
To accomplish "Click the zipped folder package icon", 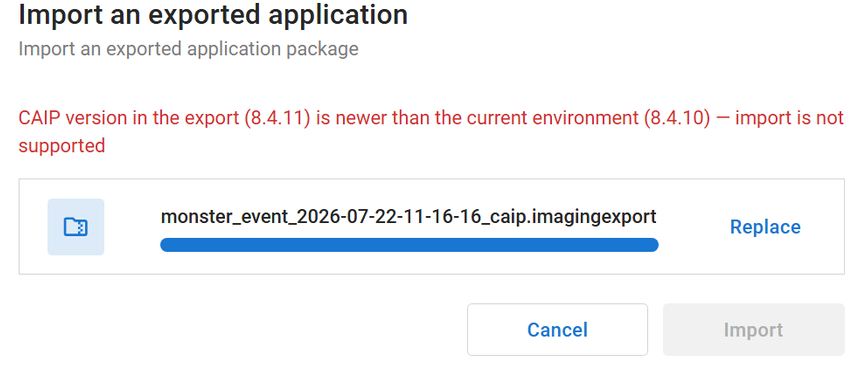I will click(x=75, y=227).
